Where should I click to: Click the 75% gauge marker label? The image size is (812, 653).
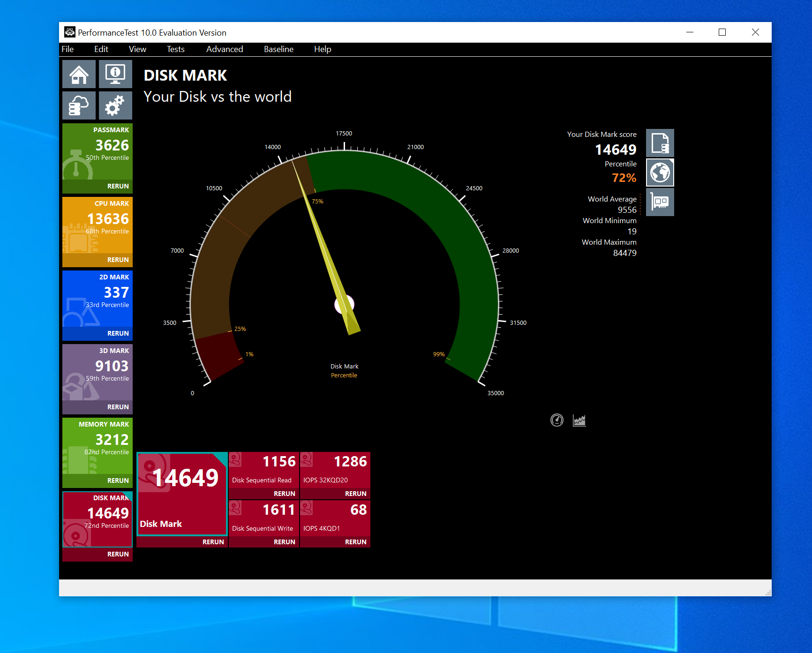[x=317, y=202]
